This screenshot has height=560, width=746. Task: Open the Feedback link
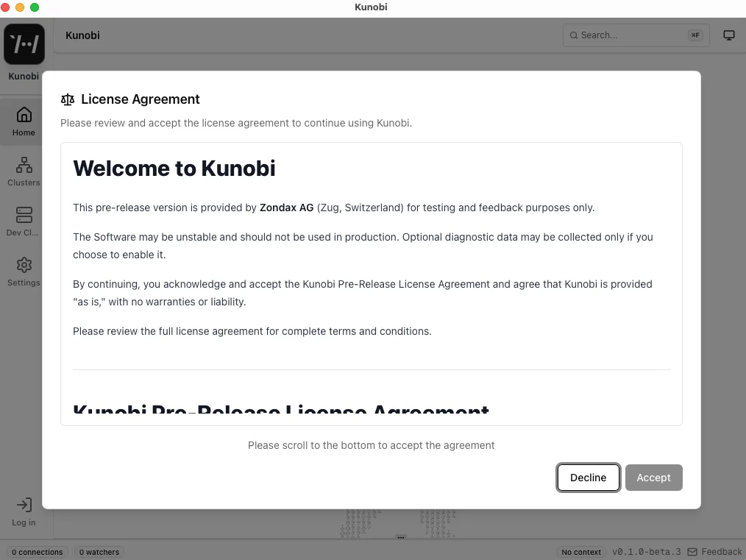(721, 551)
